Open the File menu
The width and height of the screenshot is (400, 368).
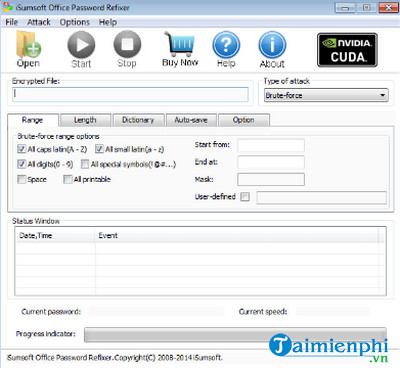[x=11, y=22]
